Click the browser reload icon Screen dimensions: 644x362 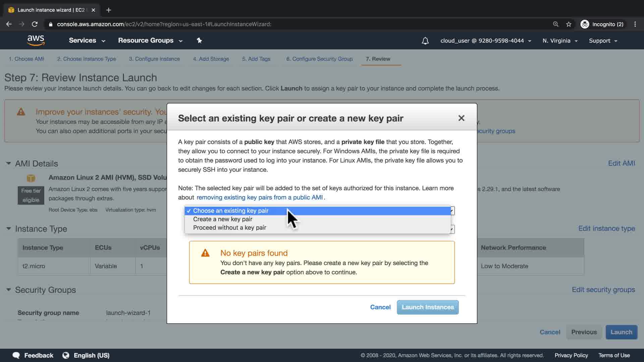(35, 24)
